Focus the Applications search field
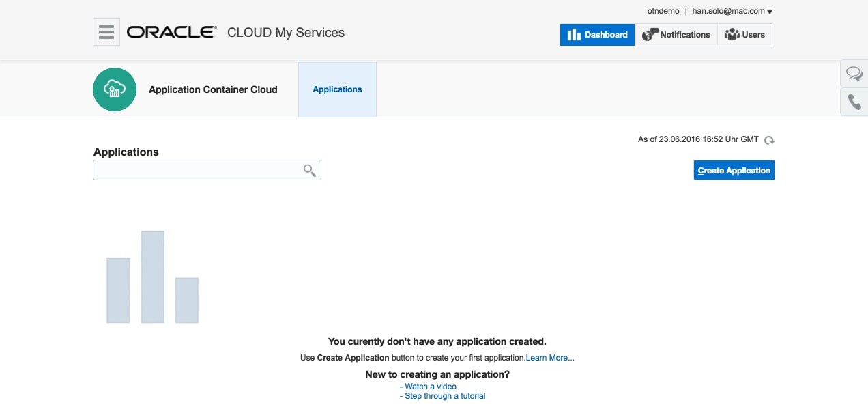Image resolution: width=868 pixels, height=407 pixels. 198,170
